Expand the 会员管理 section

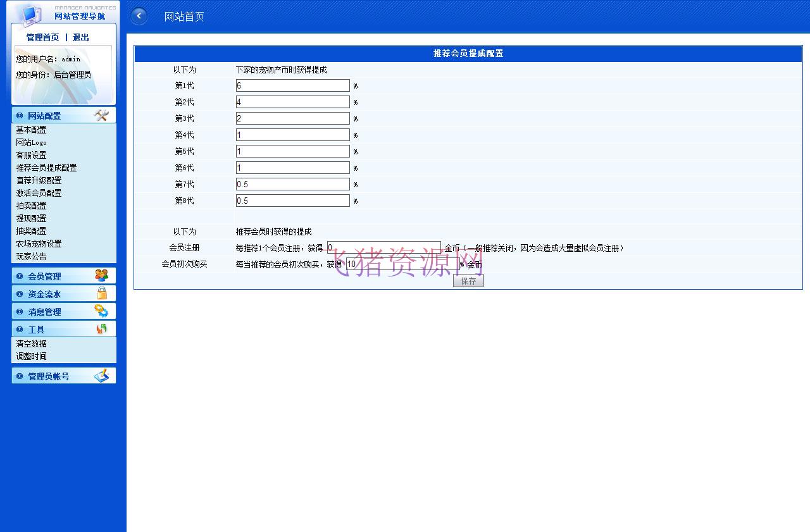44,276
